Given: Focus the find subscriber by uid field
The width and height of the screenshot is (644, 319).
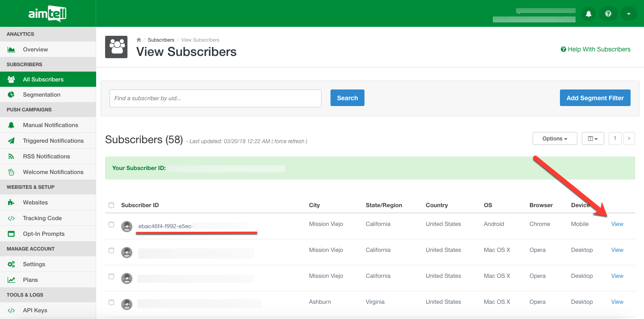Looking at the screenshot, I should coord(215,98).
